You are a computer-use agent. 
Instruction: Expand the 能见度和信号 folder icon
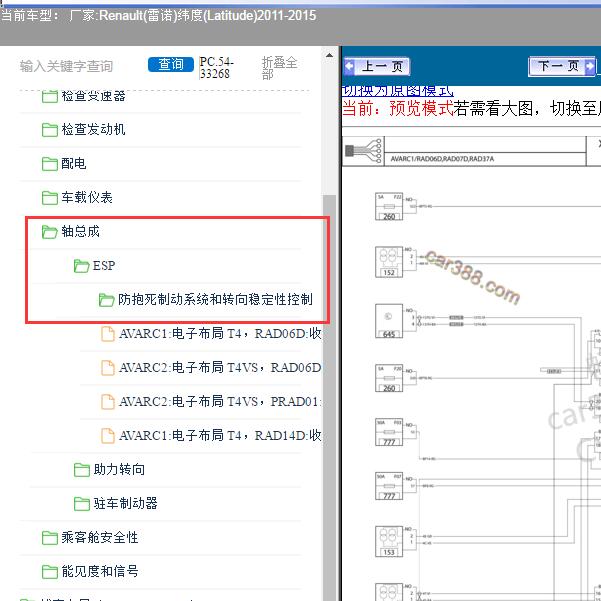point(49,571)
